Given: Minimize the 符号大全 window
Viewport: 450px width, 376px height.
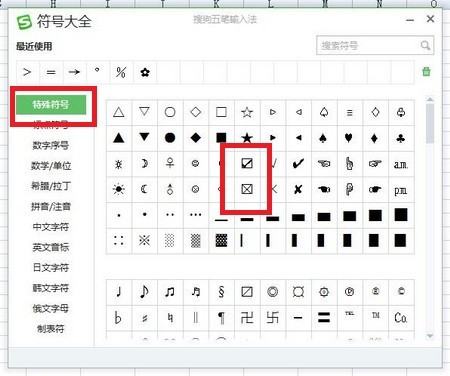Looking at the screenshot, I should [410, 20].
